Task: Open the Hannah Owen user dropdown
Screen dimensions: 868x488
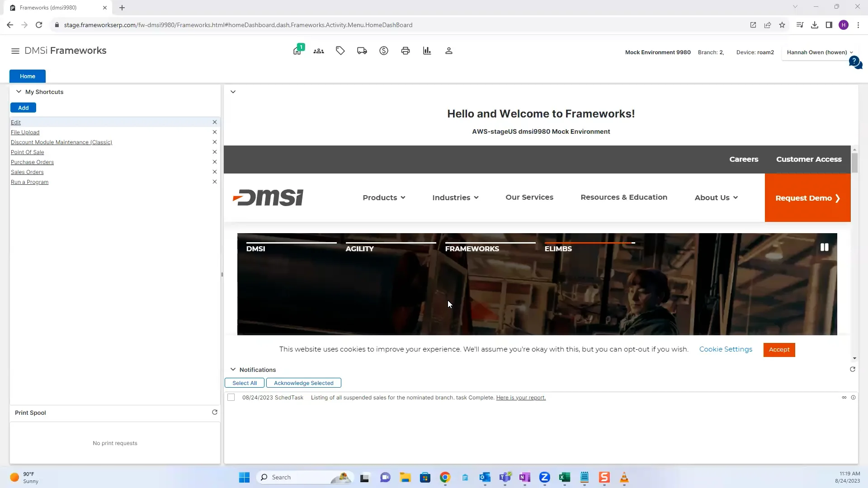Action: (x=819, y=52)
